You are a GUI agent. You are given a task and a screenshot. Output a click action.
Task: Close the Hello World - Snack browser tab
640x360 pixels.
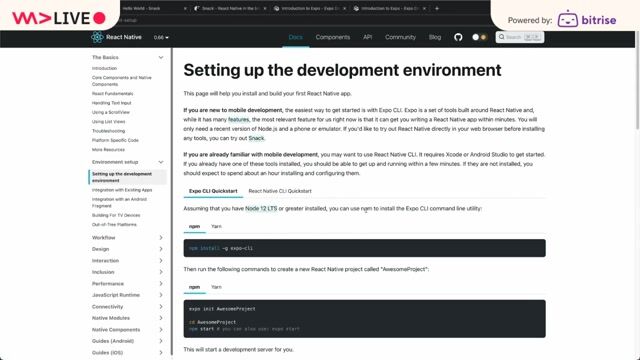click(x=185, y=8)
